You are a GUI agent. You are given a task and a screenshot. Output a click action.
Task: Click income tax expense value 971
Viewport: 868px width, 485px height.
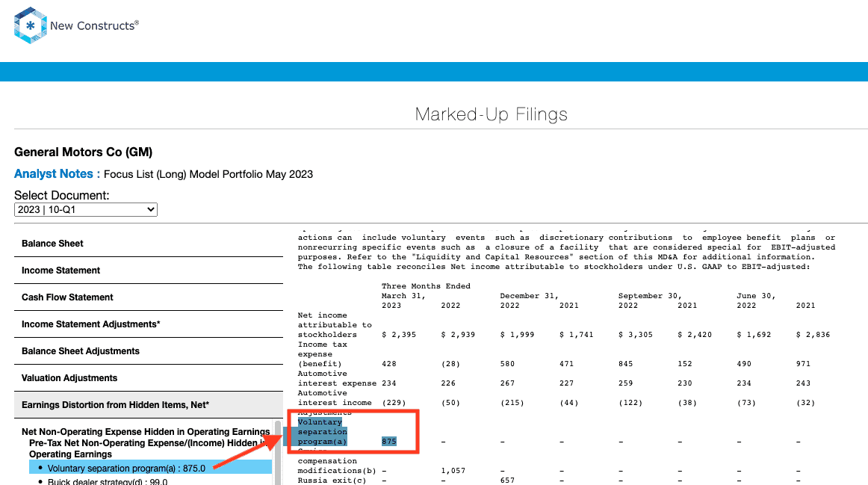803,364
